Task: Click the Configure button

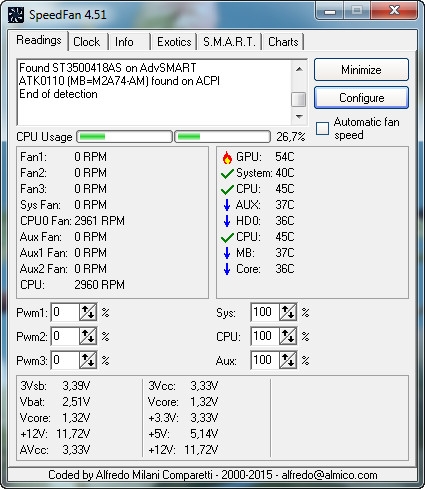Action: [x=361, y=98]
